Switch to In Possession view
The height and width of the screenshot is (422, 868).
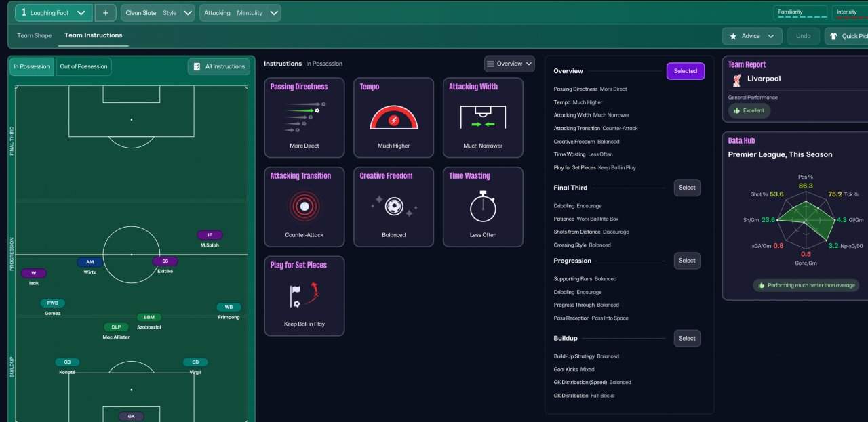[x=32, y=66]
